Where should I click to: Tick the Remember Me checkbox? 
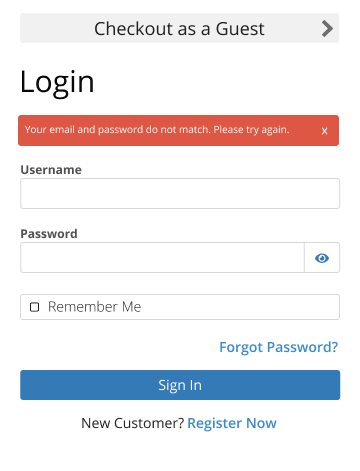(x=35, y=307)
